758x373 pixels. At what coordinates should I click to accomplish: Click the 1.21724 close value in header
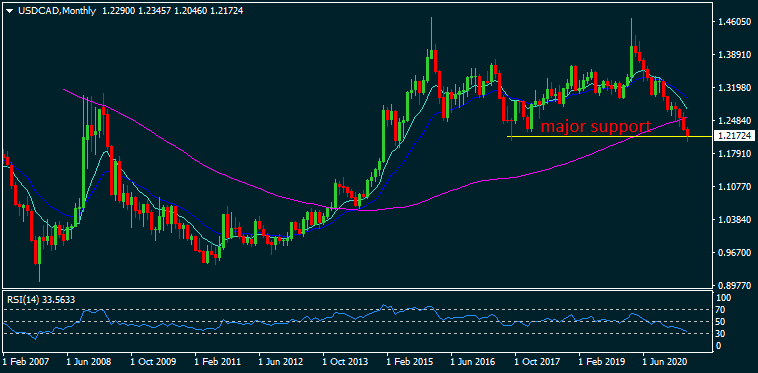point(226,10)
